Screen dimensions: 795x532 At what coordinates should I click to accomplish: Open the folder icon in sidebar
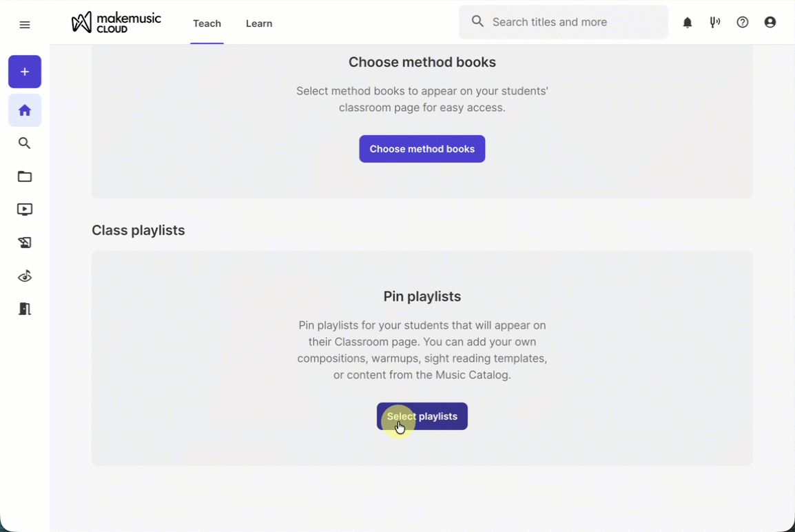click(24, 176)
